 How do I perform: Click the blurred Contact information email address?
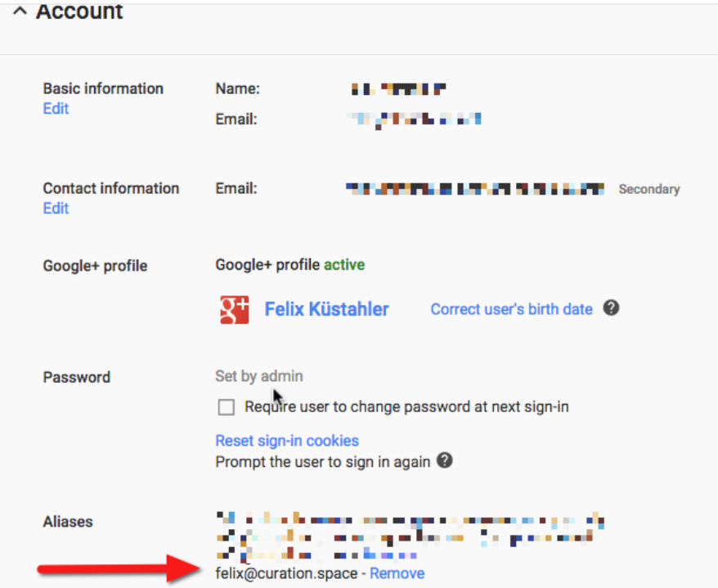click(x=475, y=189)
